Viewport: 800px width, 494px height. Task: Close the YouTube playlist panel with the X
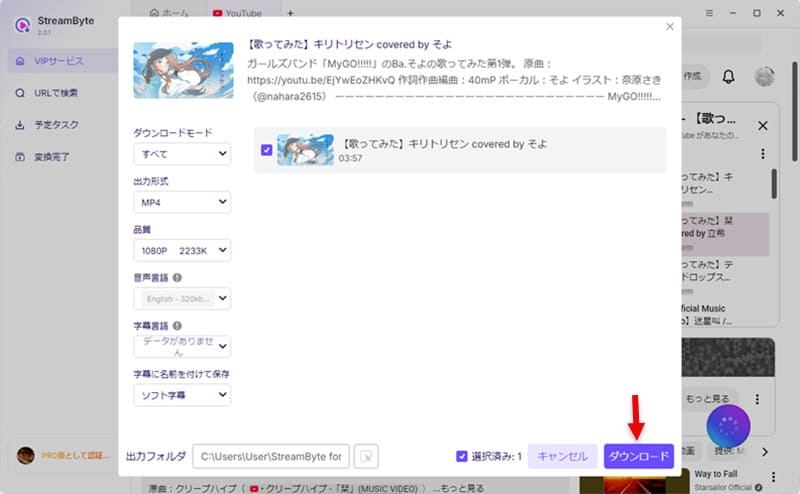[x=763, y=126]
